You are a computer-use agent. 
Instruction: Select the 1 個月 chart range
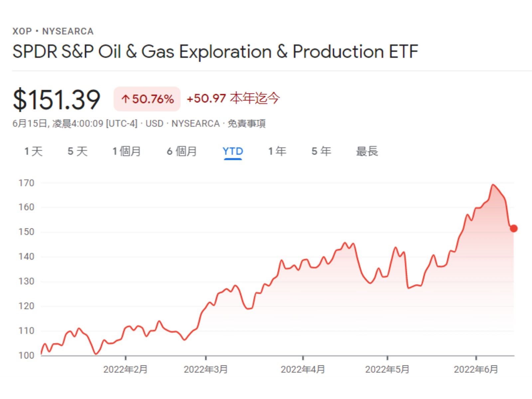pyautogui.click(x=126, y=152)
